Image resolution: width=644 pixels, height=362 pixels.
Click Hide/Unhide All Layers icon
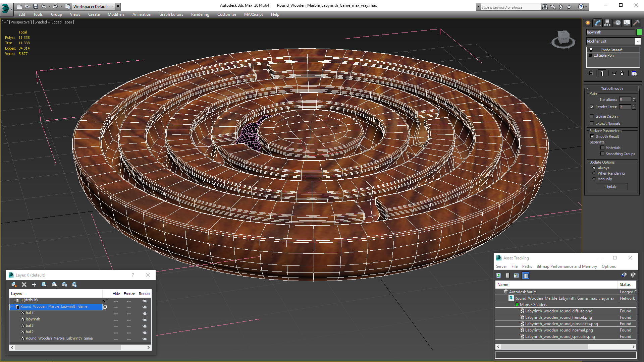point(64,285)
